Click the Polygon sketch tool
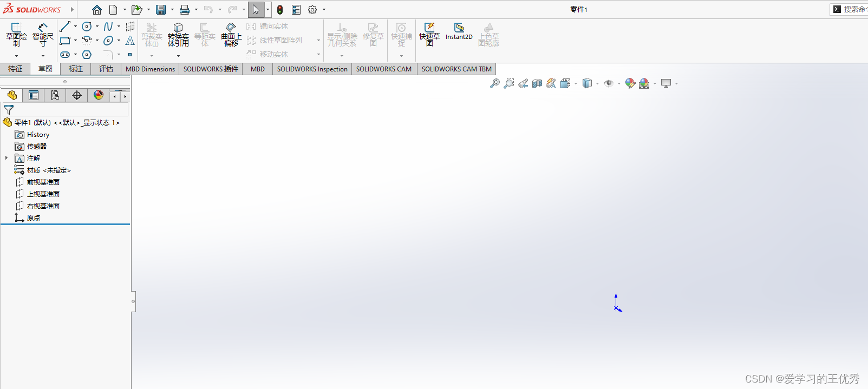868x389 pixels. click(87, 55)
